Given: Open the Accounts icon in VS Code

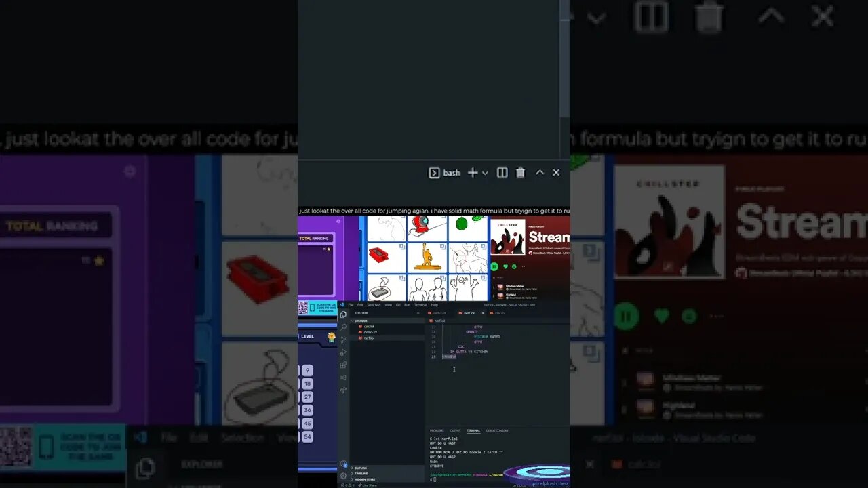Looking at the screenshot, I should coord(343,464).
